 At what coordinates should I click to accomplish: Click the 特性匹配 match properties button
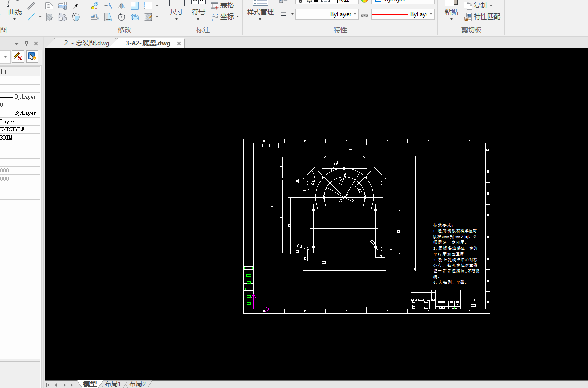pos(482,16)
